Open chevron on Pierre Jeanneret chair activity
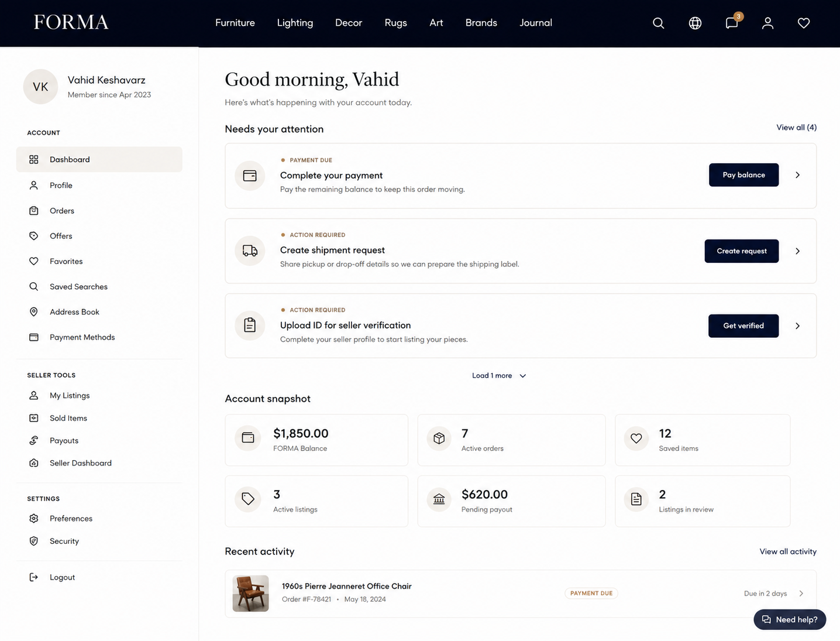The height and width of the screenshot is (641, 840). pos(801,594)
